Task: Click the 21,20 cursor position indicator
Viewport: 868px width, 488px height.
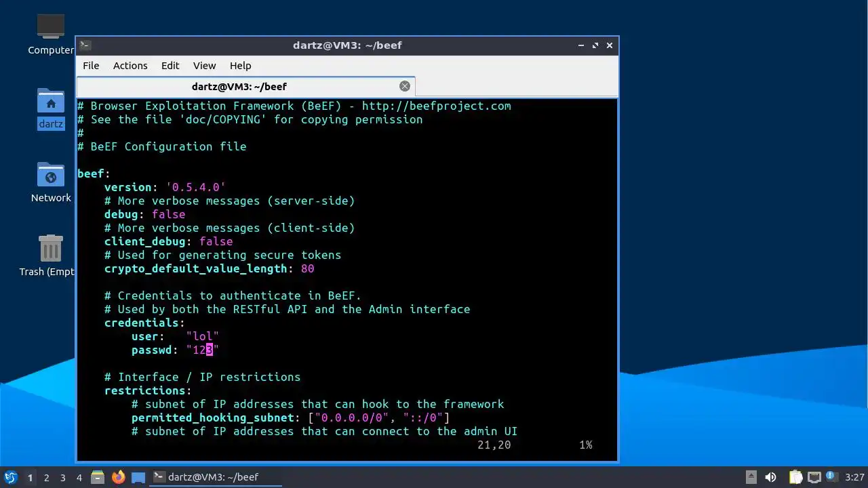Action: click(x=494, y=445)
